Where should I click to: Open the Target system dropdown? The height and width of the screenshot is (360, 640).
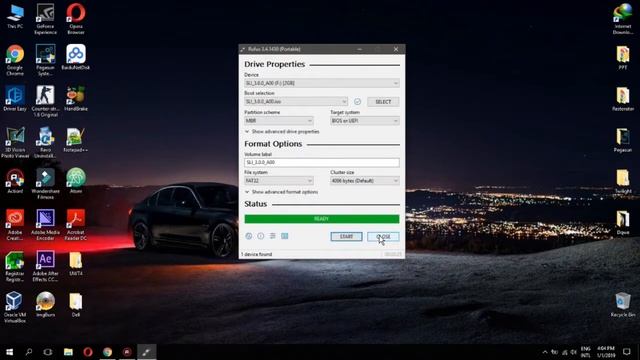click(x=365, y=121)
